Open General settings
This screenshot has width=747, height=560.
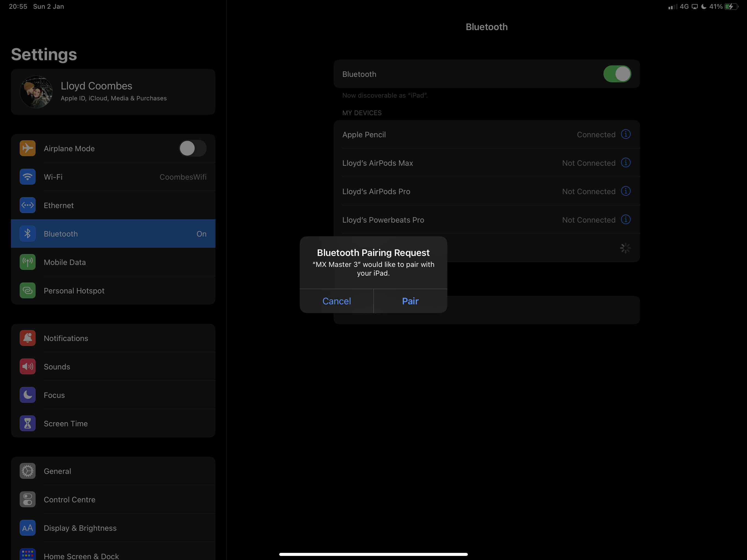click(x=57, y=471)
